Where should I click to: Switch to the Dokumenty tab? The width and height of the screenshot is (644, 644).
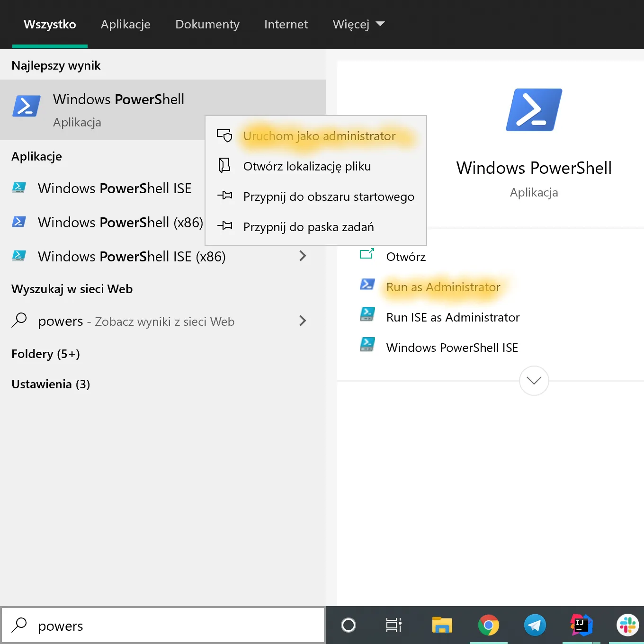[x=207, y=24]
